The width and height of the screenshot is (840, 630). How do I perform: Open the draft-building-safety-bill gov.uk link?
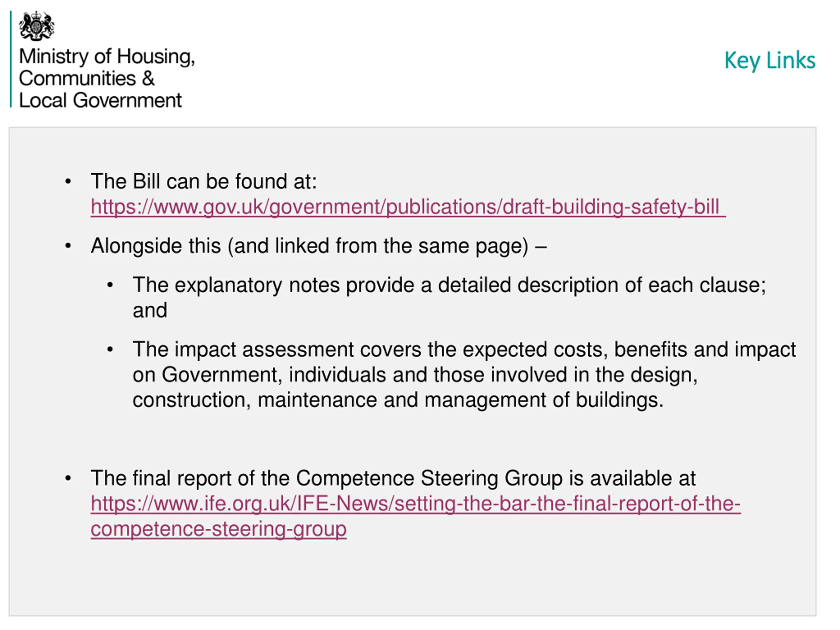click(x=408, y=207)
